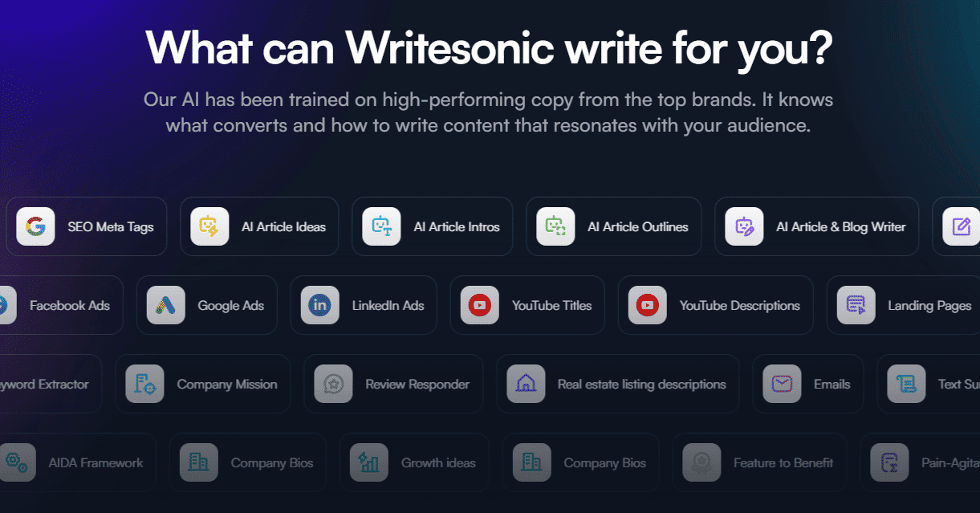Image resolution: width=980 pixels, height=513 pixels.
Task: Click the Pain-Agitate formula icon
Action: point(889,462)
